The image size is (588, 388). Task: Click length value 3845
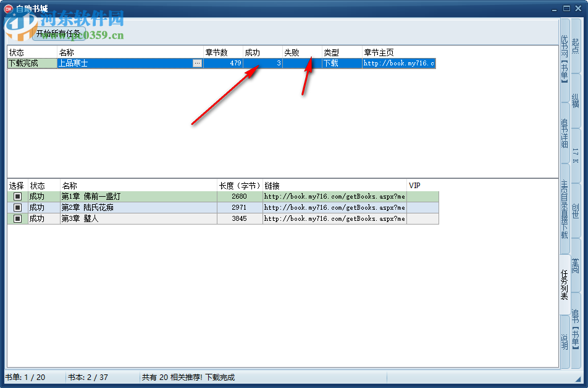(240, 219)
